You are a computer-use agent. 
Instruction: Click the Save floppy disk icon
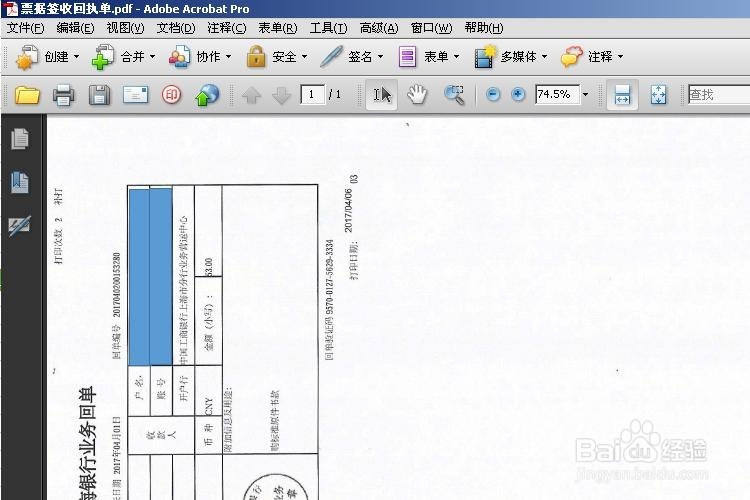pos(99,95)
